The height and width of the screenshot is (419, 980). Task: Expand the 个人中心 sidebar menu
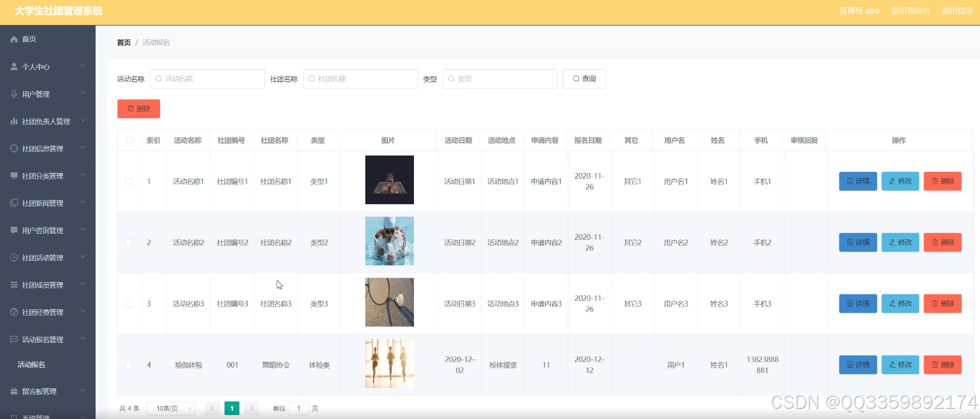[x=48, y=67]
